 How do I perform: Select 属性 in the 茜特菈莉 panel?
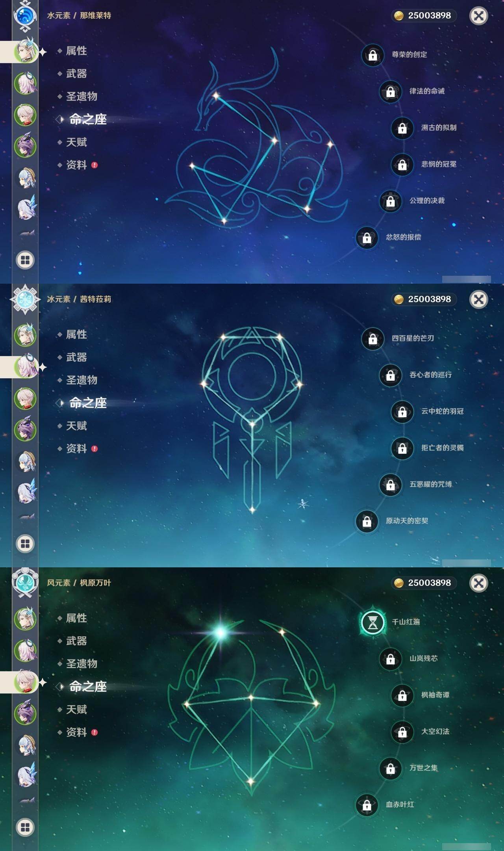(76, 334)
